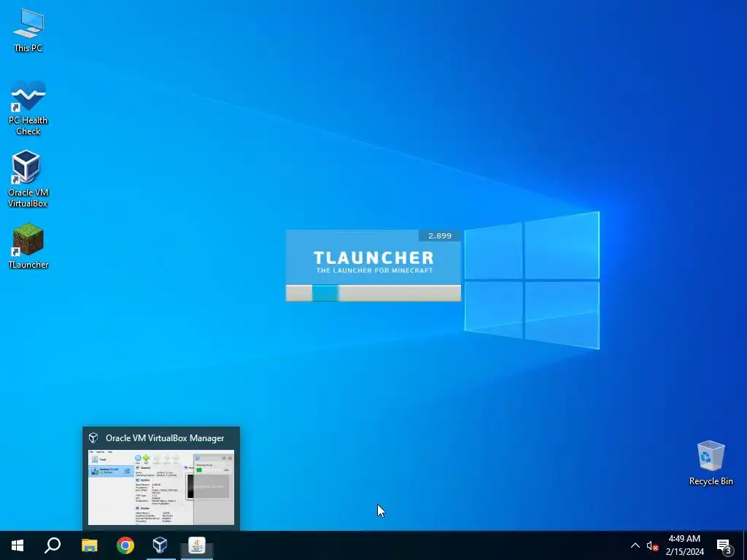
Task: Launch PC Health Check shortcut
Action: pos(28,108)
